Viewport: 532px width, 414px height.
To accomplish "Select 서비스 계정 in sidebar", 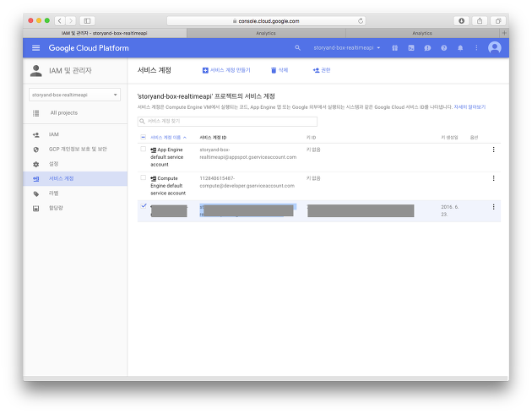I will click(75, 178).
